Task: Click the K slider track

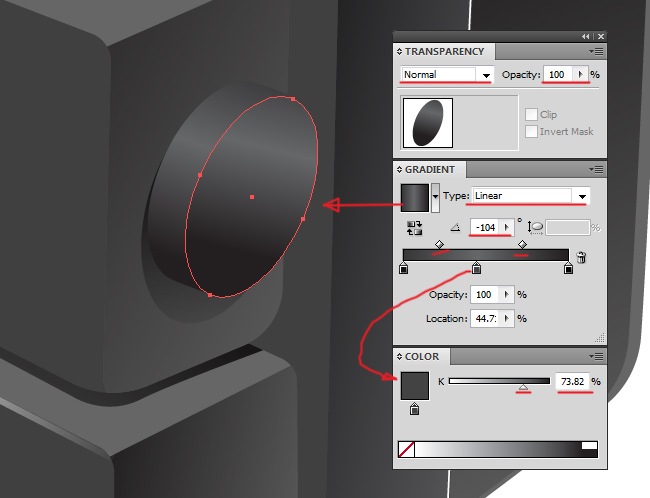Action: coord(500,381)
